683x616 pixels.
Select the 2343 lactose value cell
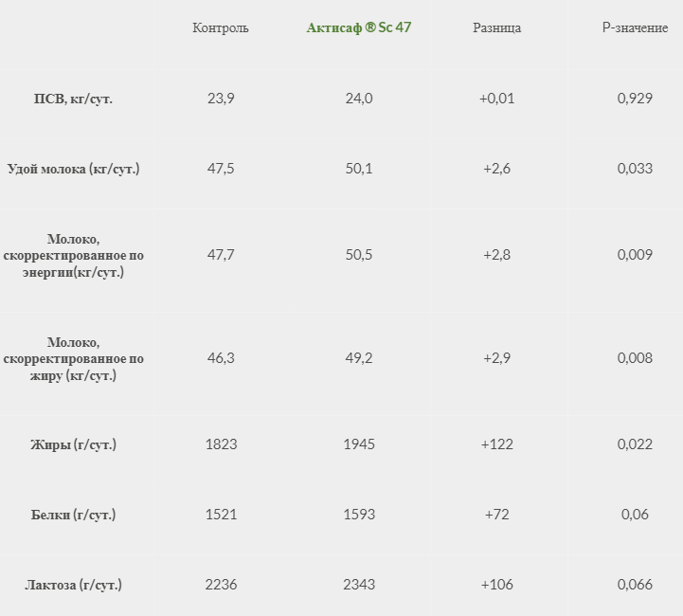coord(358,585)
